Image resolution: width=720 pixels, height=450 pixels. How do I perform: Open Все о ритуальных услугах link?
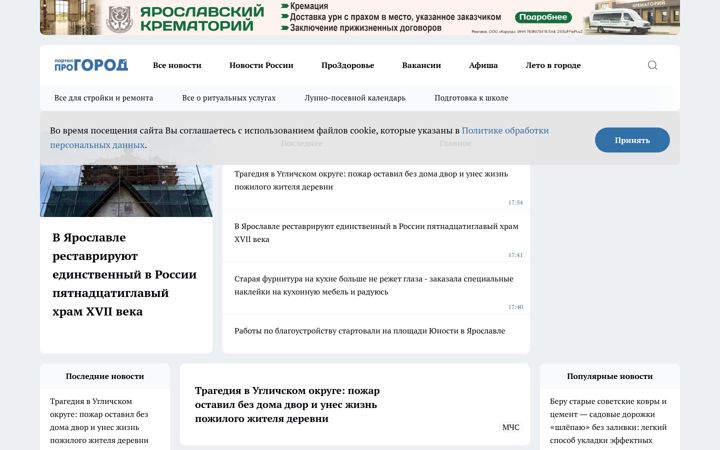click(229, 98)
